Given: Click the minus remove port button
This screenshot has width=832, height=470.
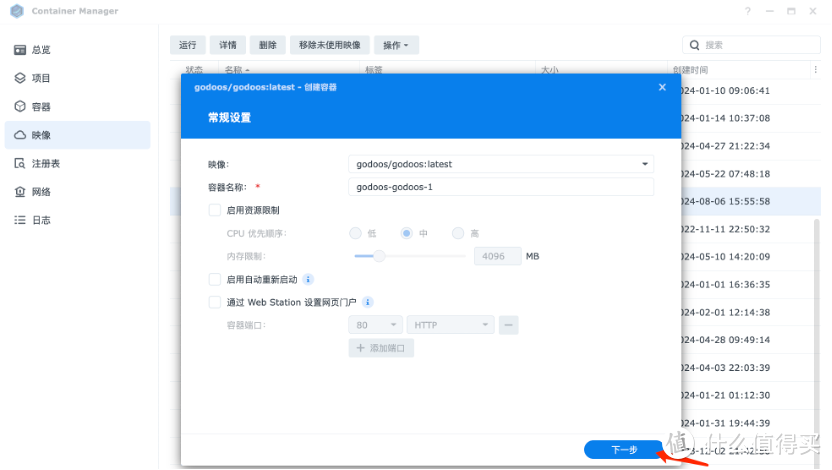Looking at the screenshot, I should (x=508, y=325).
